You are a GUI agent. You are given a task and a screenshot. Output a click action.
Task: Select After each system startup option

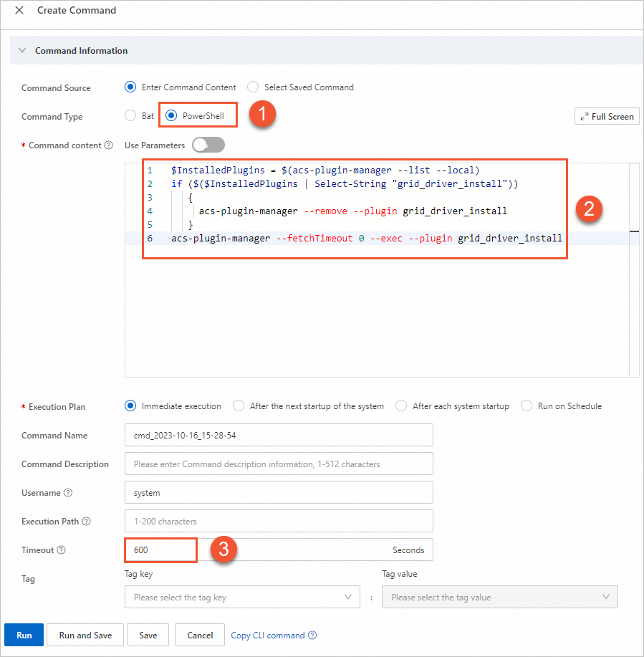point(401,406)
